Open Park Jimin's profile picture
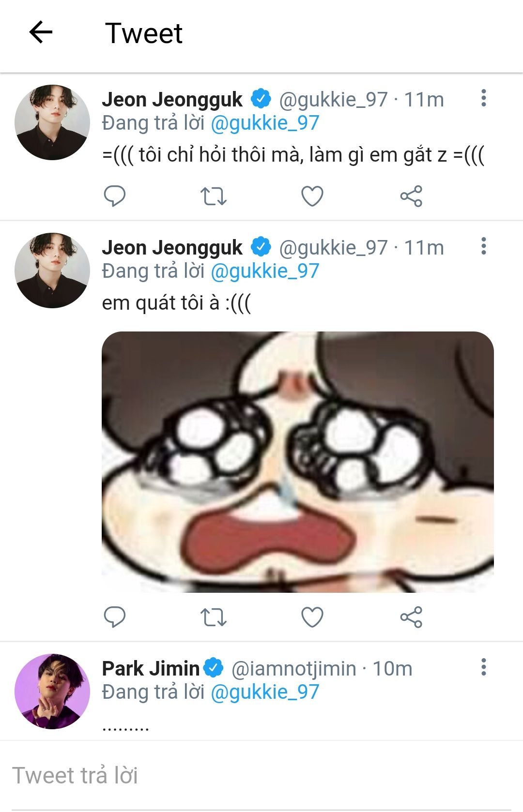This screenshot has width=523, height=812. [52, 692]
